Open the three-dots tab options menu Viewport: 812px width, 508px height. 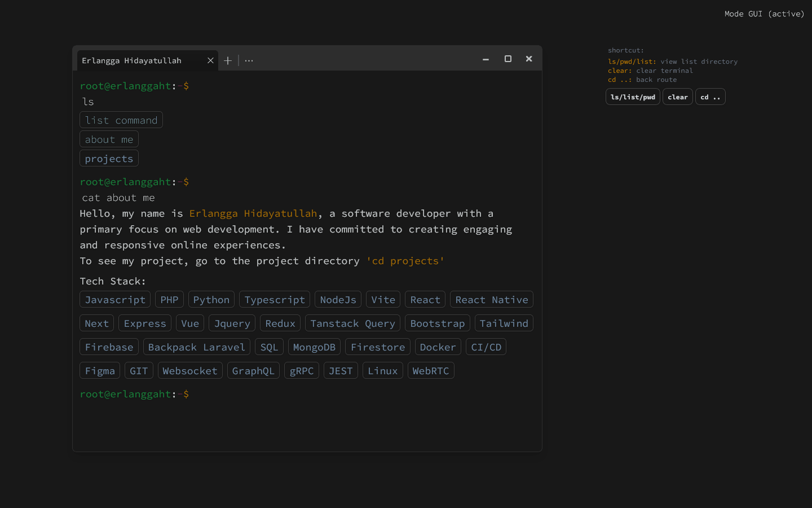coord(249,60)
